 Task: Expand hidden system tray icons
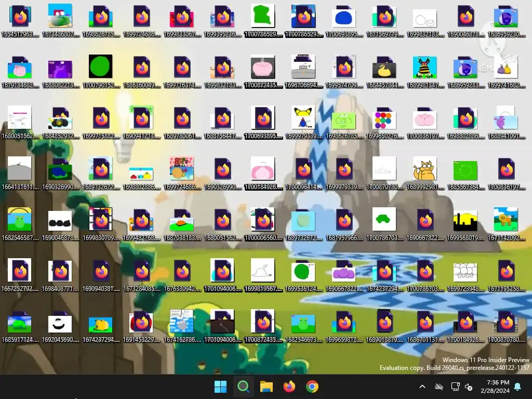pyautogui.click(x=422, y=387)
